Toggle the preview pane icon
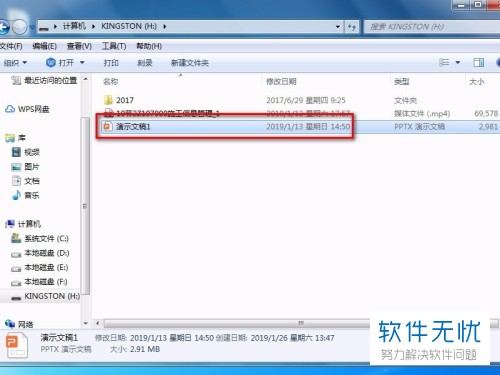This screenshot has height=375, width=500. 479,62
